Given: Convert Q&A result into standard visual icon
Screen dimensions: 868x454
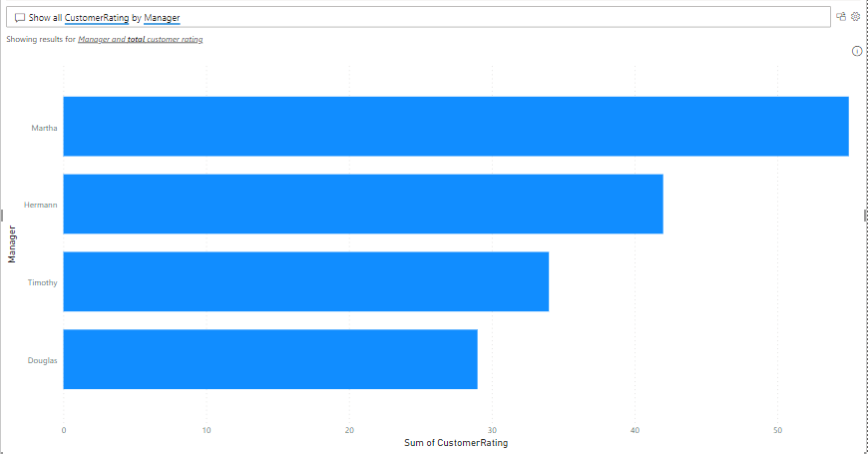Looking at the screenshot, I should tap(841, 17).
